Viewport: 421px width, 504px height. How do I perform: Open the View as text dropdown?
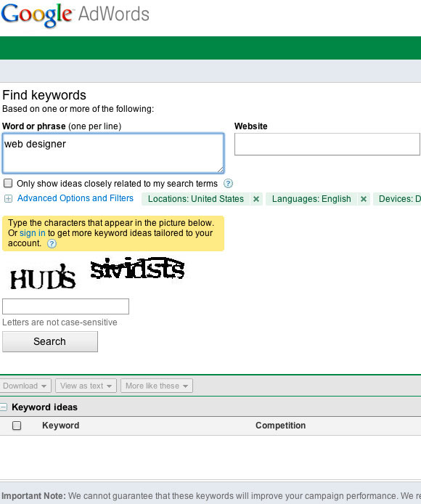tap(86, 386)
